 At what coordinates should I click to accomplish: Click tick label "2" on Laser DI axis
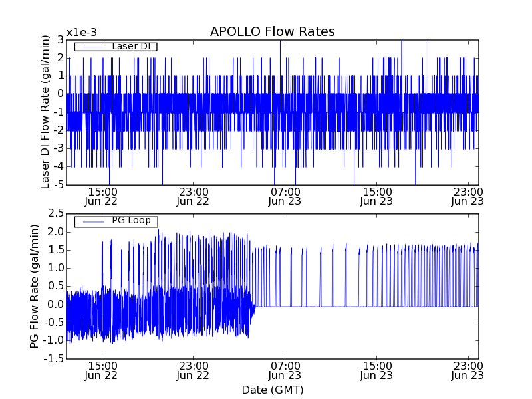click(61, 58)
